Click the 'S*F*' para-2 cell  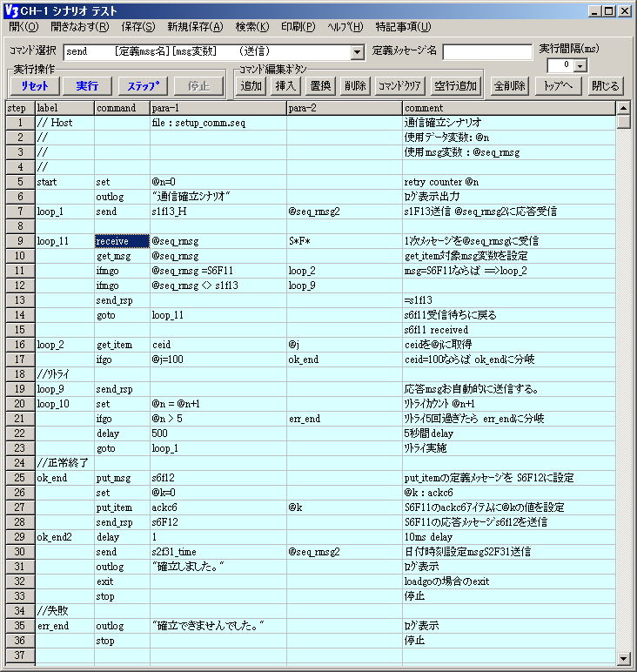click(x=345, y=241)
